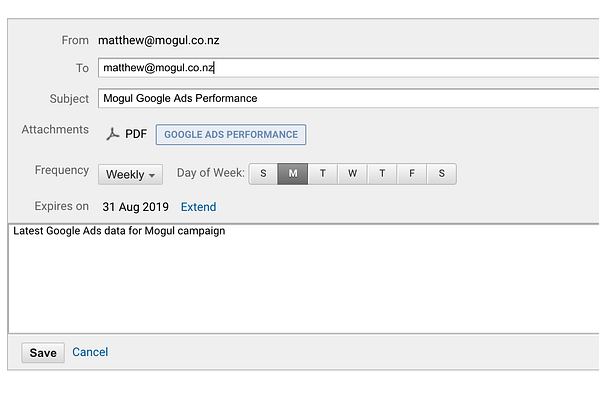Select Tuesday day button

click(323, 174)
